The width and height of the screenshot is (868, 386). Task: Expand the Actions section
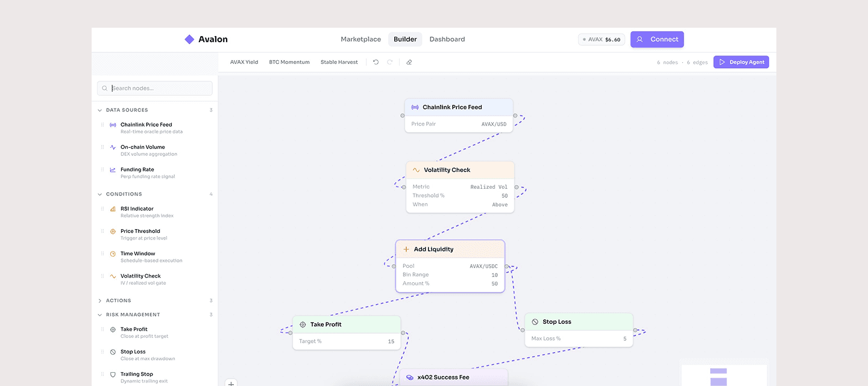click(155, 300)
